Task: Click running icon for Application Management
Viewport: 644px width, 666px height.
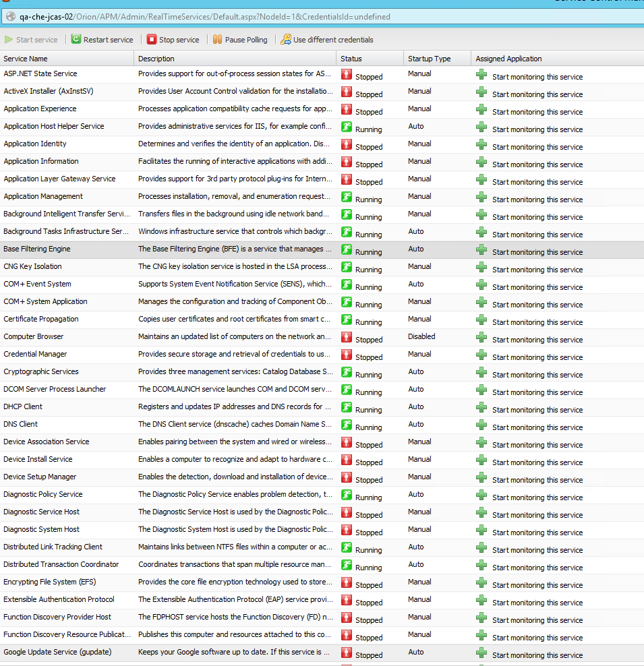Action: [x=347, y=197]
